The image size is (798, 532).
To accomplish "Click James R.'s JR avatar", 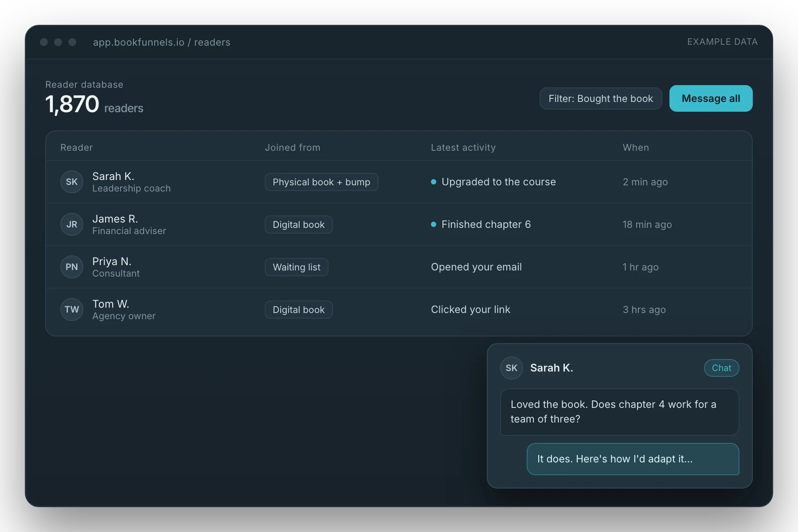I will (72, 224).
